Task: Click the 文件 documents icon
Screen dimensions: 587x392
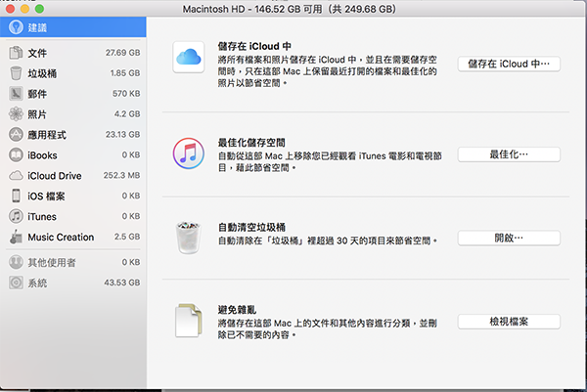Action: (x=16, y=53)
